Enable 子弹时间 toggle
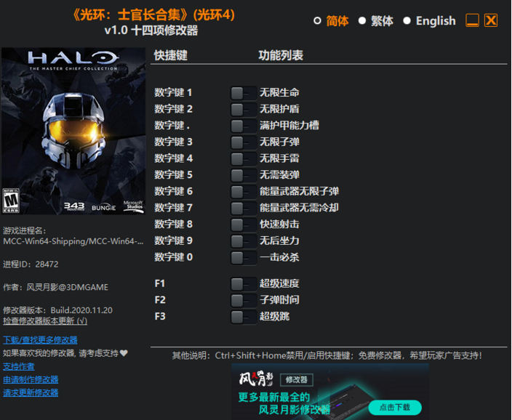Viewport: 512px width, 420px height. pos(244,300)
